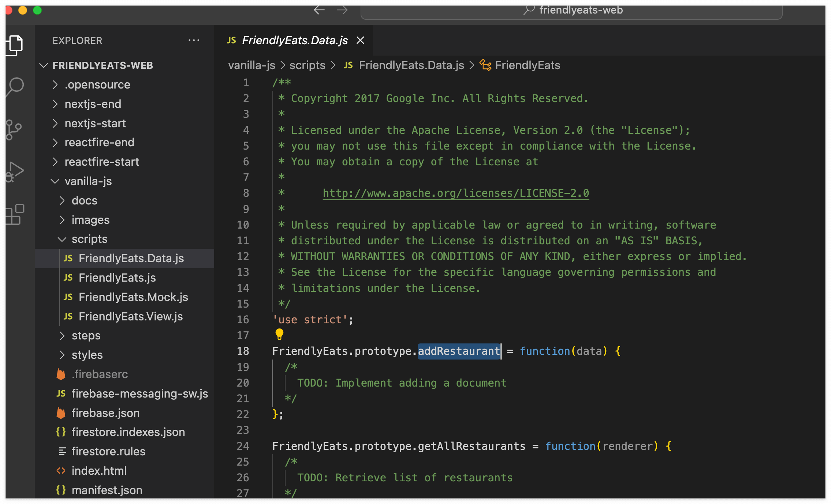Image resolution: width=831 pixels, height=504 pixels.
Task: Open the Explorer view in activity bar
Action: [x=15, y=45]
